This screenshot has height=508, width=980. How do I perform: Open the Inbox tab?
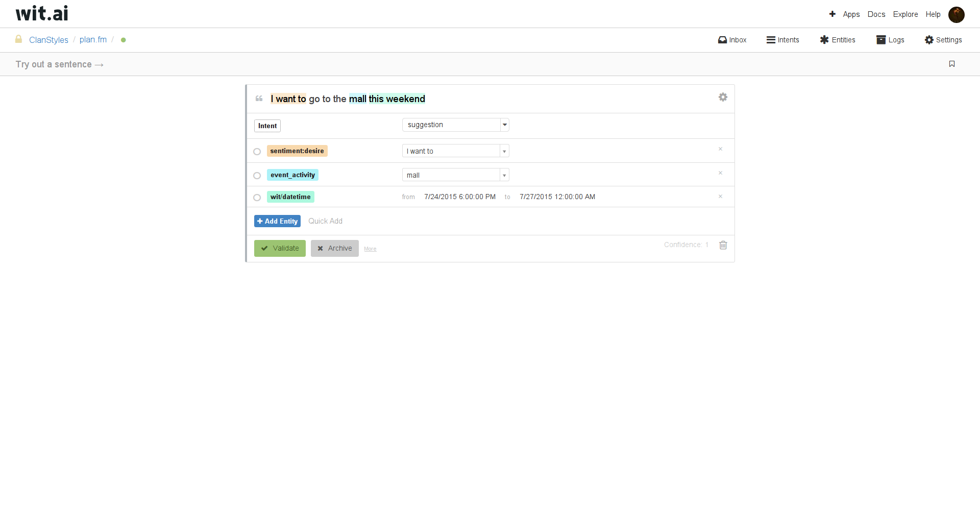click(732, 40)
